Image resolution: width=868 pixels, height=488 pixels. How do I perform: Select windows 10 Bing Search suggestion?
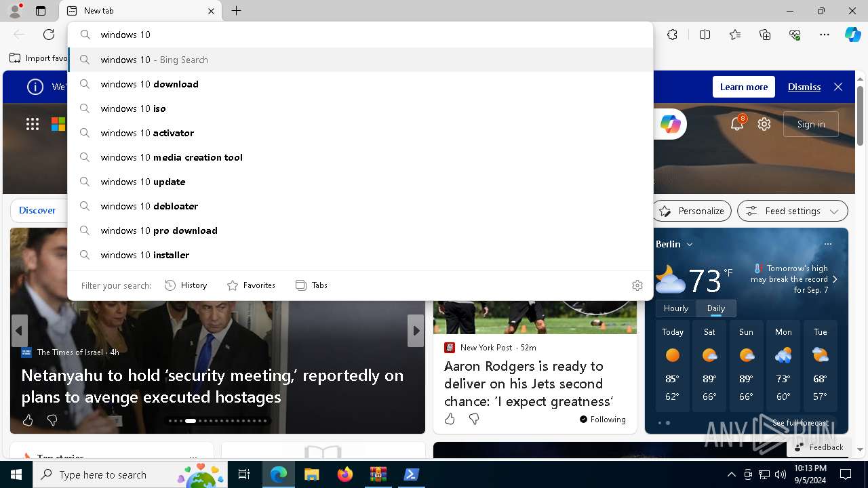(361, 60)
